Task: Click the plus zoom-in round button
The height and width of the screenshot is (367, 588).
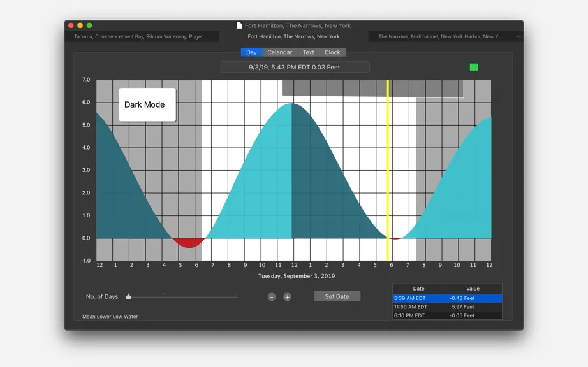Action: click(x=287, y=297)
